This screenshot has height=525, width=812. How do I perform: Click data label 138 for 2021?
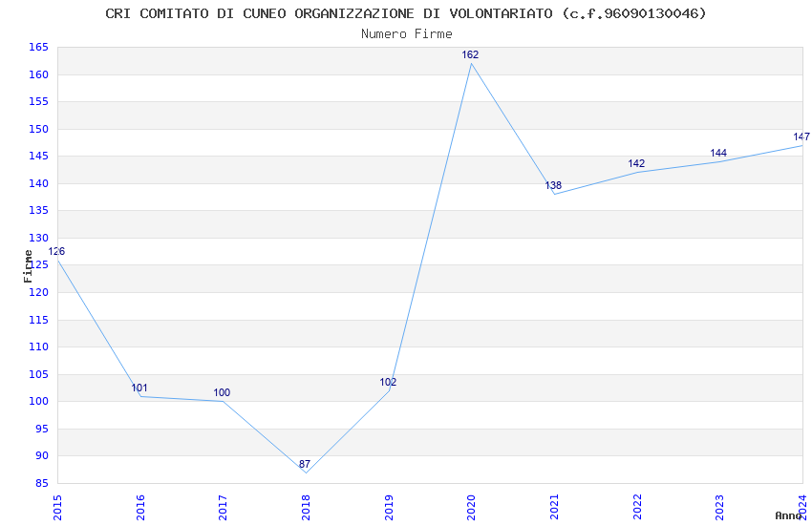553,185
